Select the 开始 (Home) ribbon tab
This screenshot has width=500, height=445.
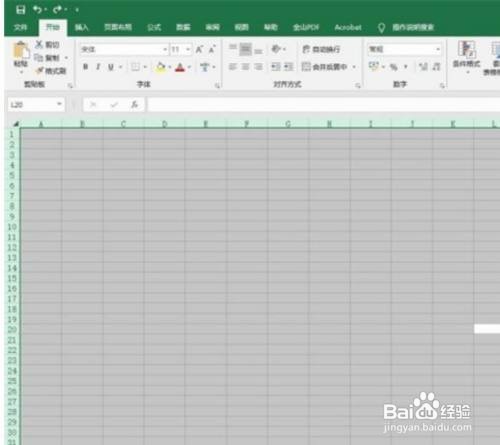(x=53, y=27)
